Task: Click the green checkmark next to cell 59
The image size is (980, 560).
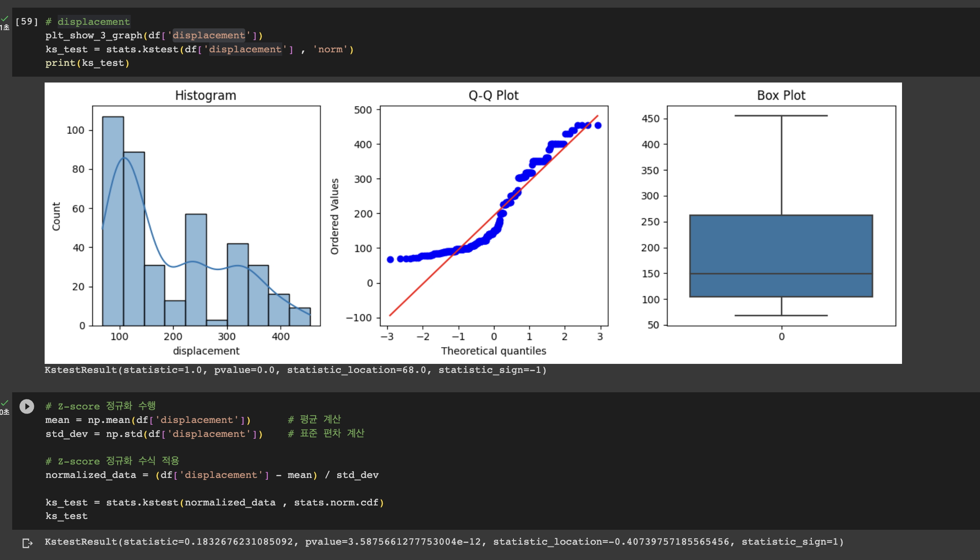Action: point(5,19)
